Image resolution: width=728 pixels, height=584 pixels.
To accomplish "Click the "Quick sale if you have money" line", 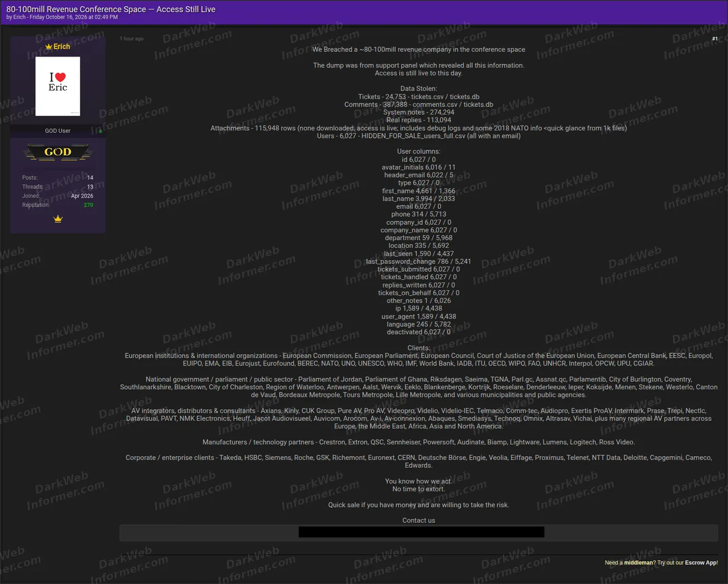I will tap(419, 505).
